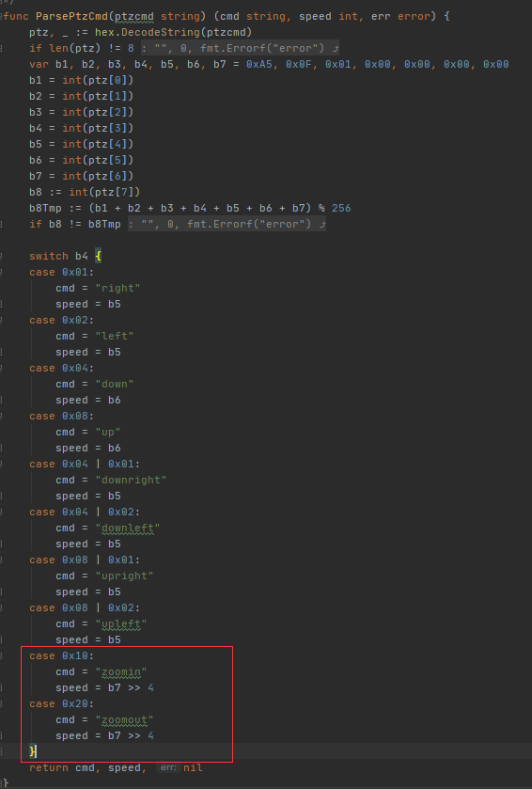Click 'nil' in the return statement

click(193, 768)
